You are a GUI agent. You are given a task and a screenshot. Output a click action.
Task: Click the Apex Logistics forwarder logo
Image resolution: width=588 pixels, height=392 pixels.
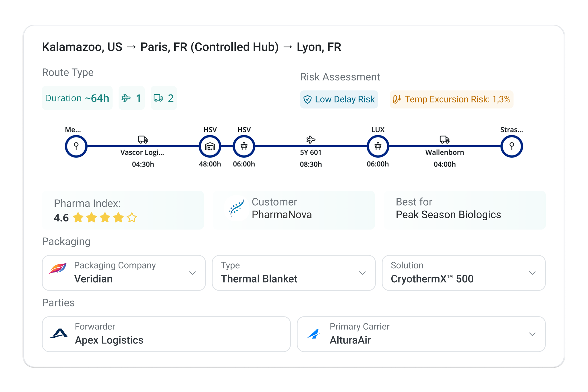coord(59,334)
